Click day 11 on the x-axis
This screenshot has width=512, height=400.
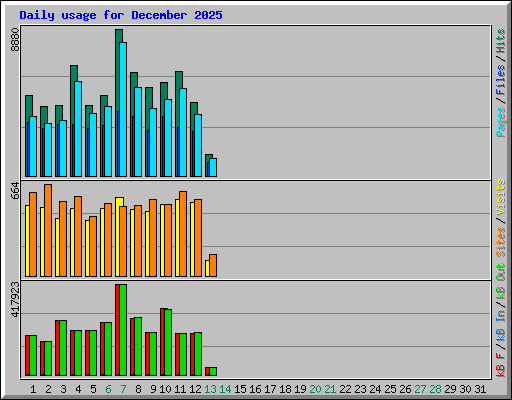(180, 389)
